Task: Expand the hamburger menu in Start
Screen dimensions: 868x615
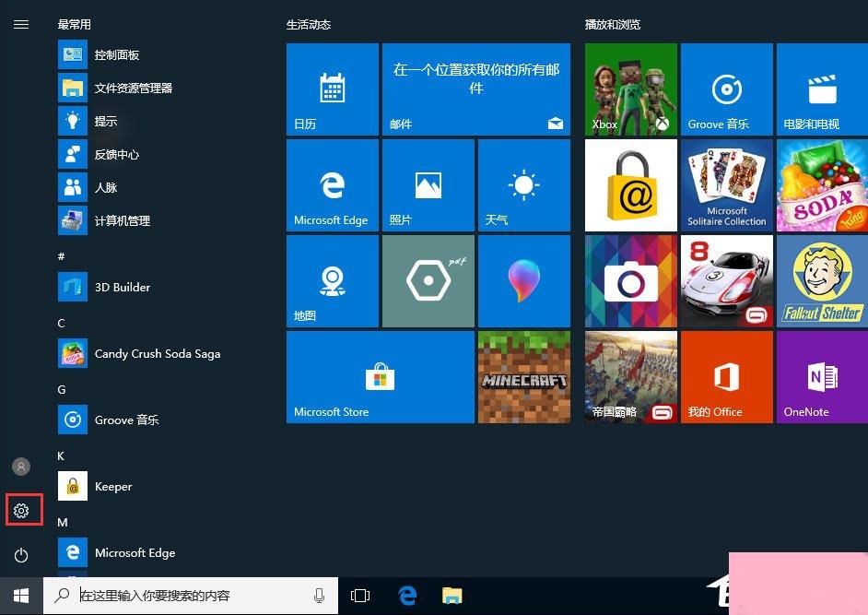Action: coord(21,24)
